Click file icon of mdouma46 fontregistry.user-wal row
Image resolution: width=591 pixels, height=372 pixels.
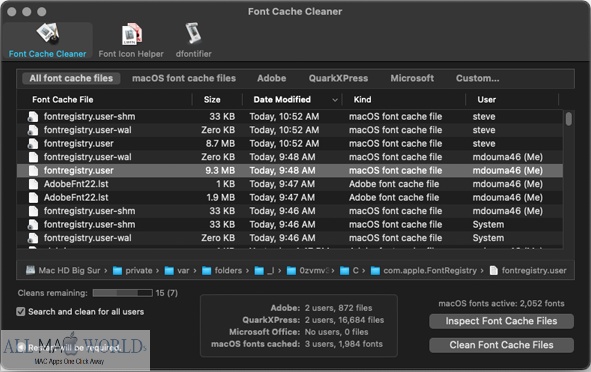tap(33, 157)
